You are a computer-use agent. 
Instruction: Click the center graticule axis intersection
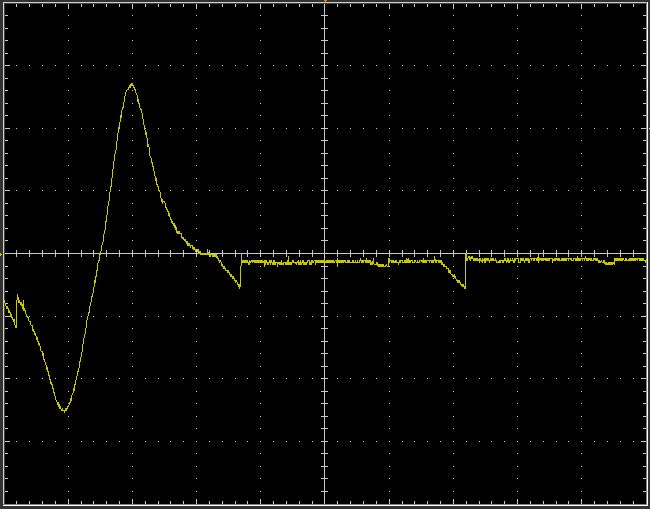coord(325,253)
